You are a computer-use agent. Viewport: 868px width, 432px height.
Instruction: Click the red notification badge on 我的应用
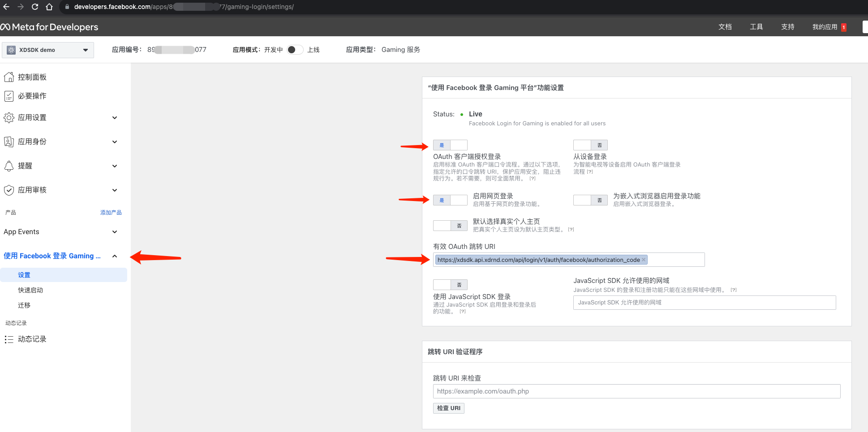(x=843, y=27)
